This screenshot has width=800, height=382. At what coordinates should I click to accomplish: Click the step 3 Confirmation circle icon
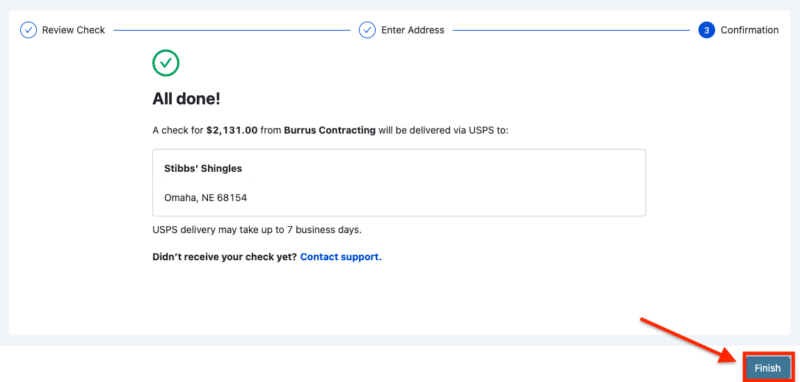(707, 30)
